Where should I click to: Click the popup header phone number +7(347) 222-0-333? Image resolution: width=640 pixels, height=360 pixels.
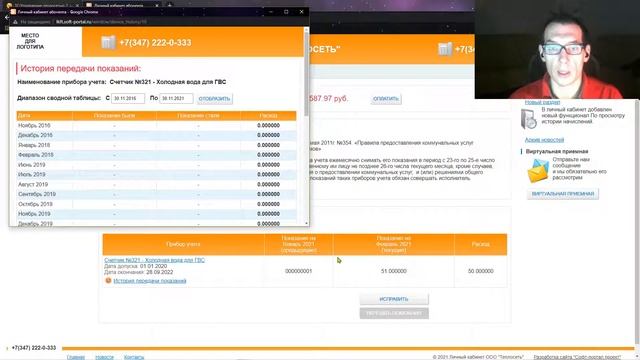pos(155,42)
